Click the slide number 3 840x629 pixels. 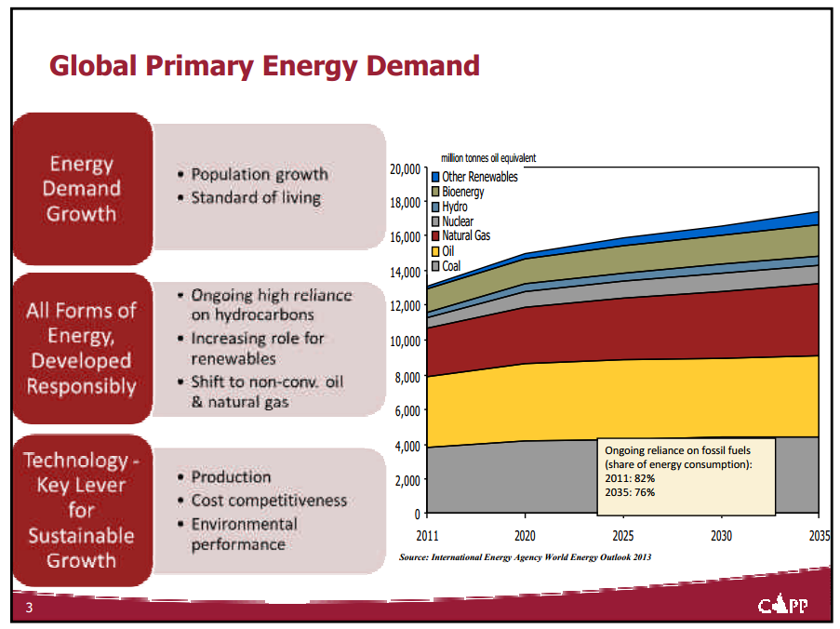[30, 608]
